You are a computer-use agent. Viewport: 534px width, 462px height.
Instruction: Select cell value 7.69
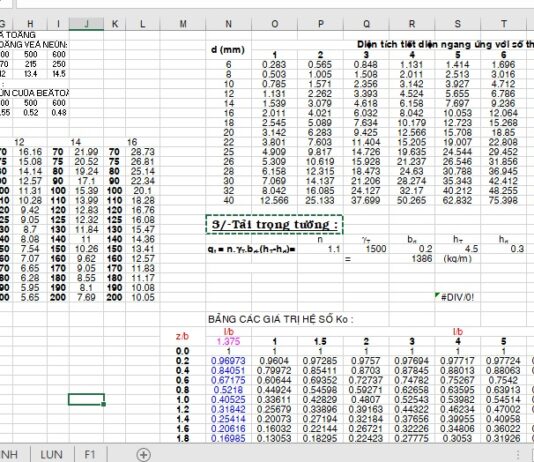pyautogui.click(x=87, y=298)
